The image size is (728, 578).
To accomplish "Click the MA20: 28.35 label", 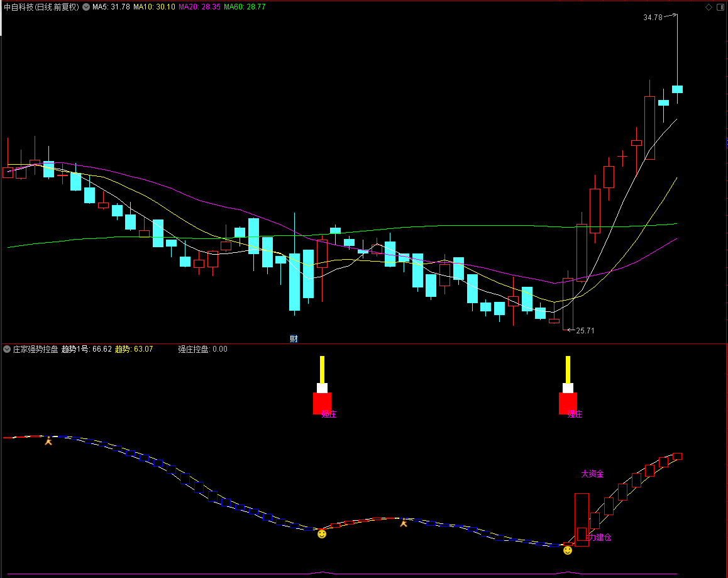I will click(x=200, y=7).
